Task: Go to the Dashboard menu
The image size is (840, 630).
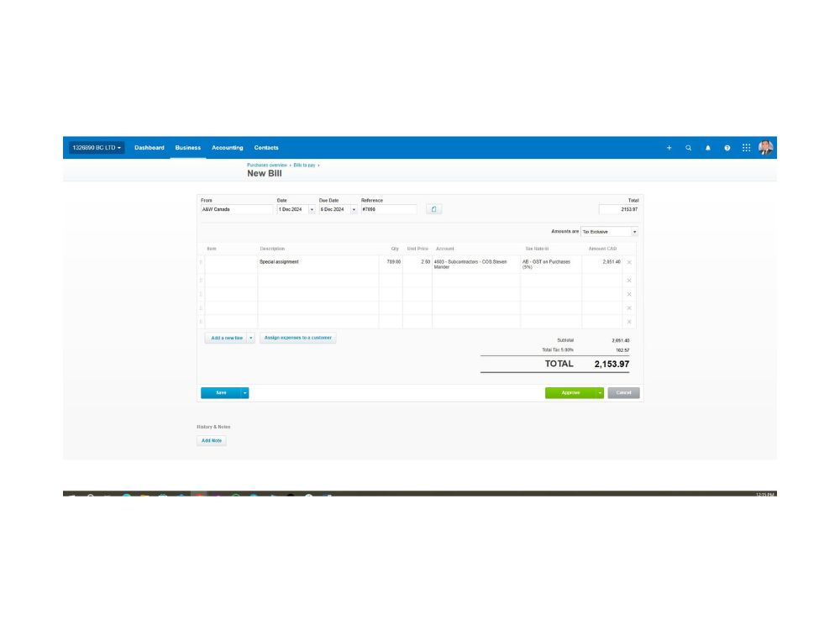Action: 149,147
